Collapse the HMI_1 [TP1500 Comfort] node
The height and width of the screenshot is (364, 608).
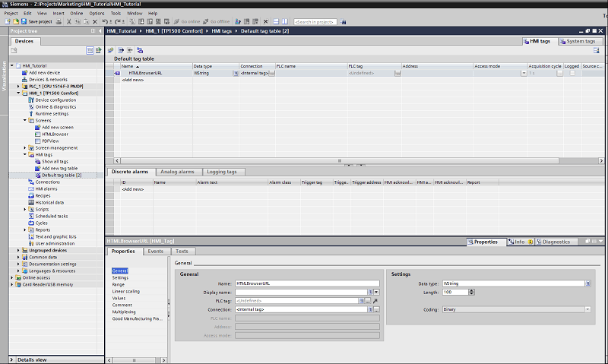coord(18,93)
